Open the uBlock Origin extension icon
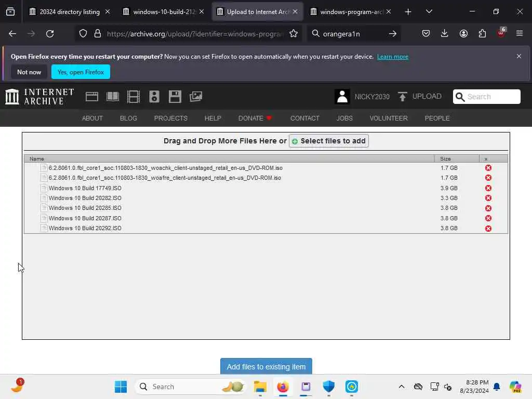Viewport: 532px width, 399px height. click(501, 33)
